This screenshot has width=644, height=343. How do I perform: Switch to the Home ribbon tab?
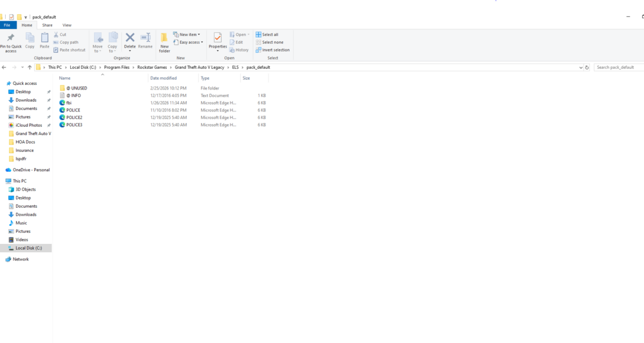click(26, 25)
